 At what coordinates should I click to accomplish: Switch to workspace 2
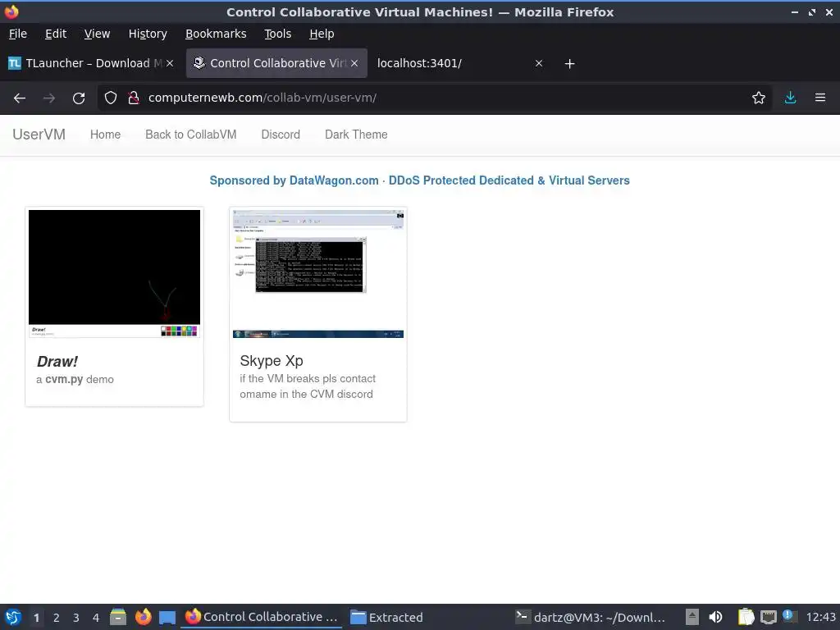coord(57,618)
